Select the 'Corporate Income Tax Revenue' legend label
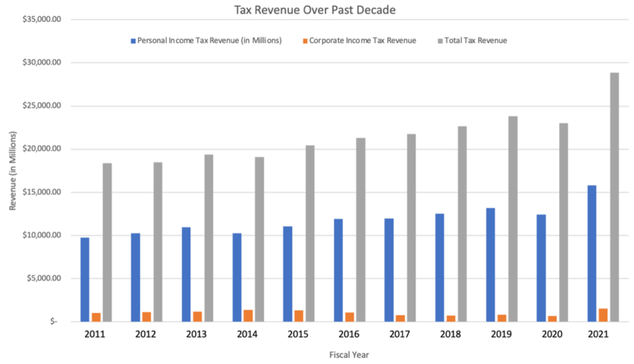 point(364,40)
